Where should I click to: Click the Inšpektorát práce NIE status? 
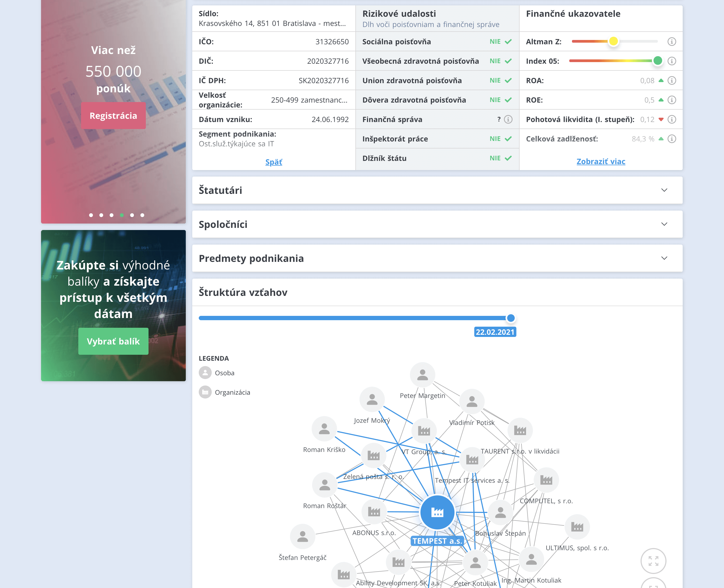pos(500,138)
